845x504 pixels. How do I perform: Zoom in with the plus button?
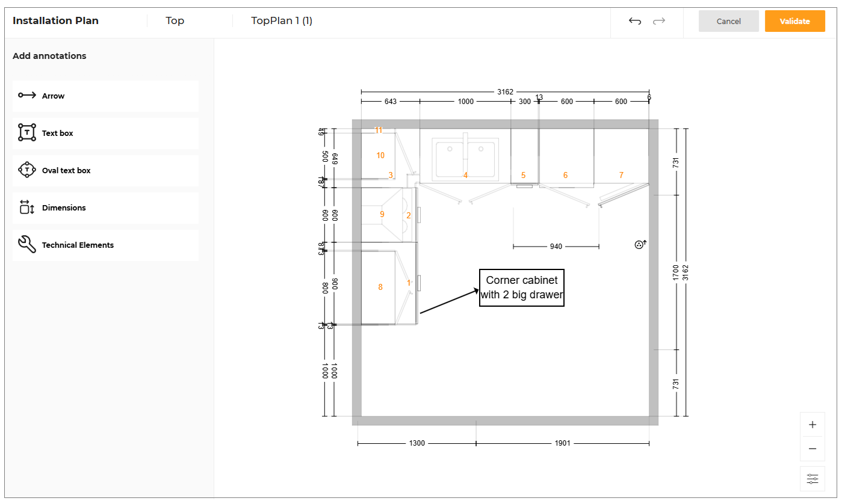[x=812, y=425]
